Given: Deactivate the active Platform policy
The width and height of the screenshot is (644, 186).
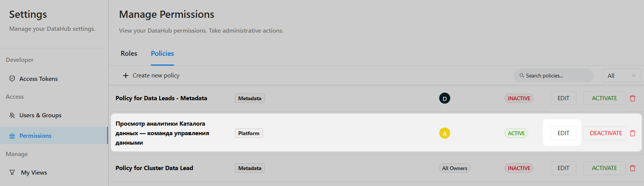Looking at the screenshot, I should [x=606, y=133].
